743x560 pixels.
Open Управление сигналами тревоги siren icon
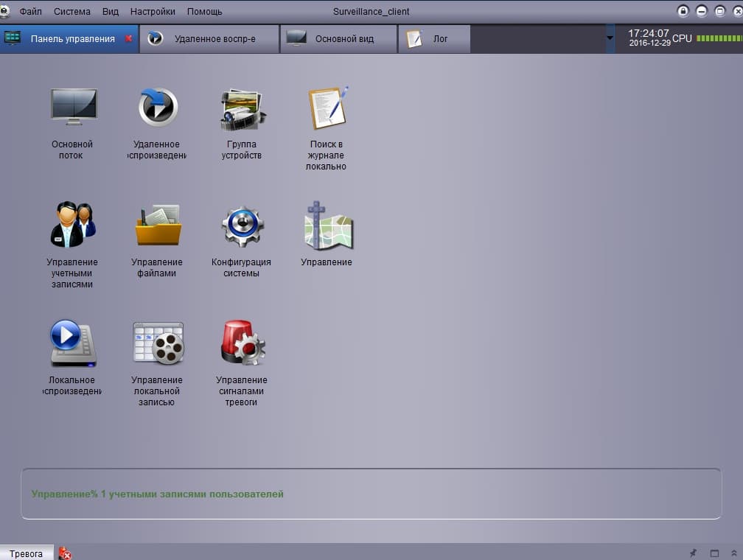243,343
